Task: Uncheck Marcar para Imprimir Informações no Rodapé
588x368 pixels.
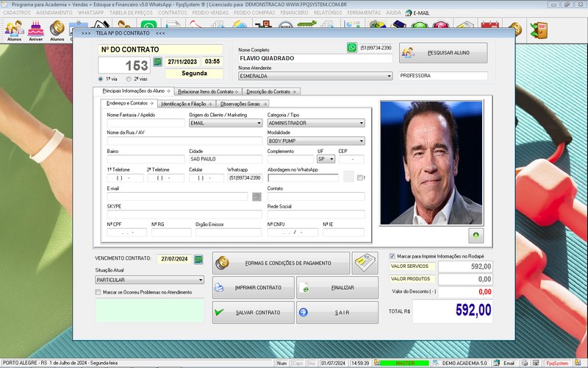Action: click(392, 256)
